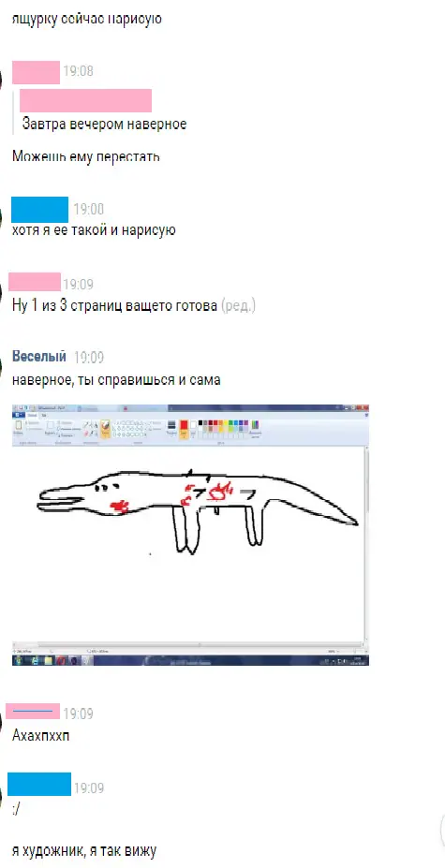Click the 19:09 timestamp beside Веселый

pos(89,357)
